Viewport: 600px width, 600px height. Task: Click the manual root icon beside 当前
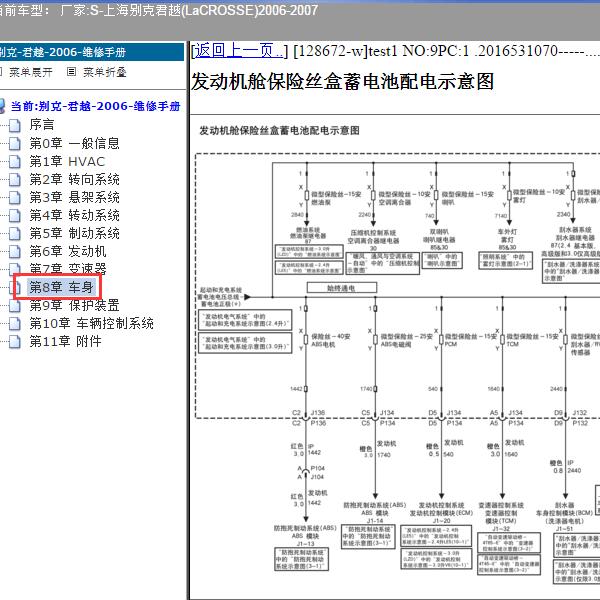click(2, 106)
